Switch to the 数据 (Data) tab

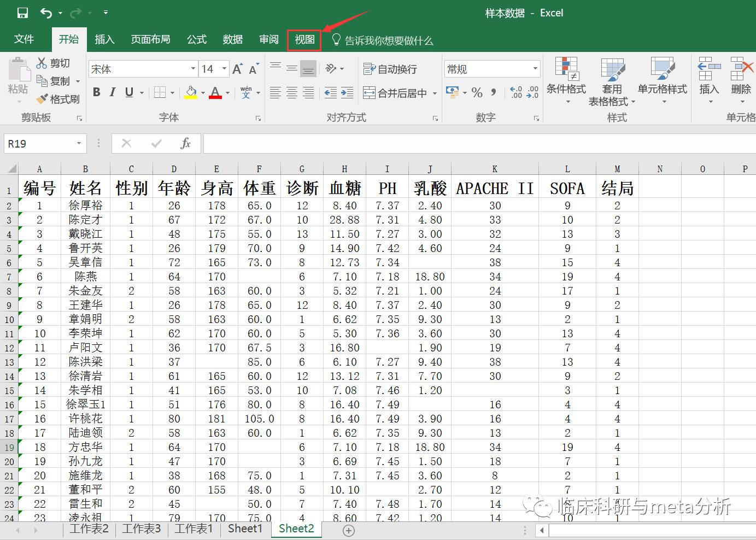pyautogui.click(x=233, y=39)
